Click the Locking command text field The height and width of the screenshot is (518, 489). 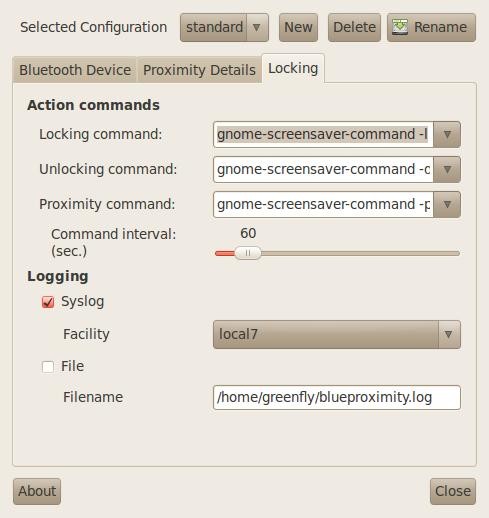coord(323,134)
